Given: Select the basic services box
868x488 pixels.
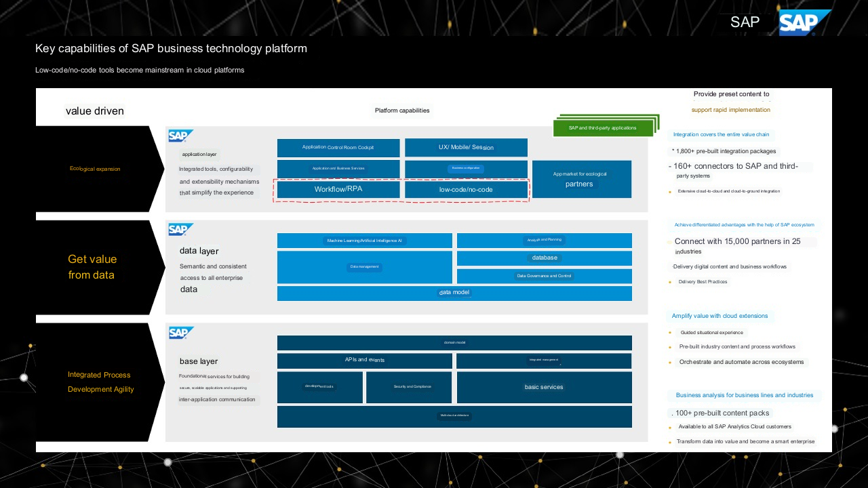Looking at the screenshot, I should (544, 387).
